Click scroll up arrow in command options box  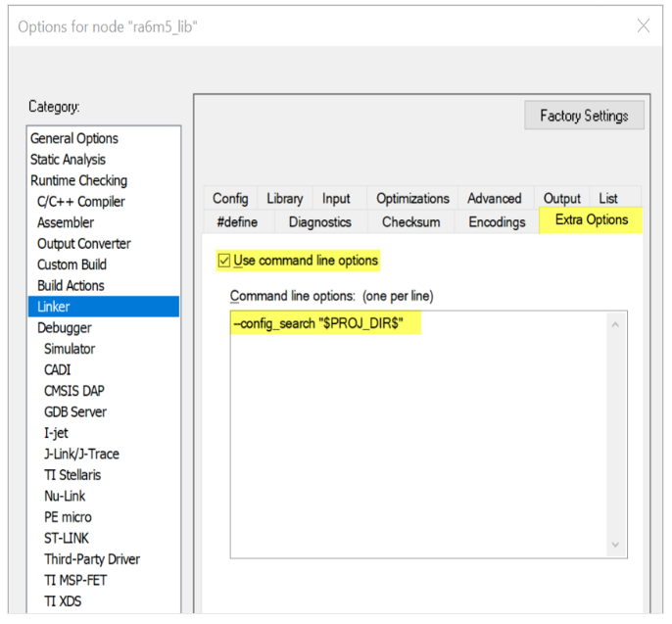615,325
